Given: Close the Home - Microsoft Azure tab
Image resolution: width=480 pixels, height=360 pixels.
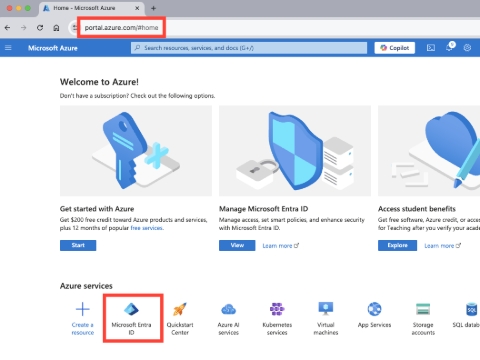Looking at the screenshot, I should (x=137, y=8).
